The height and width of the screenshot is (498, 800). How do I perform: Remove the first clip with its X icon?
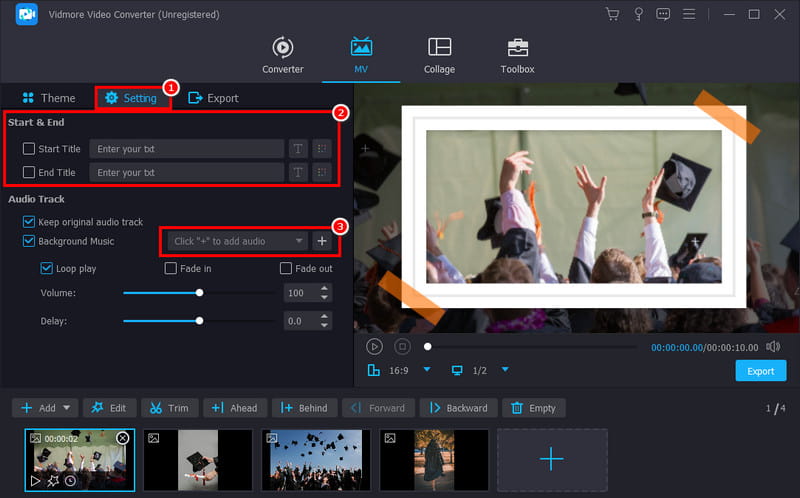point(123,438)
